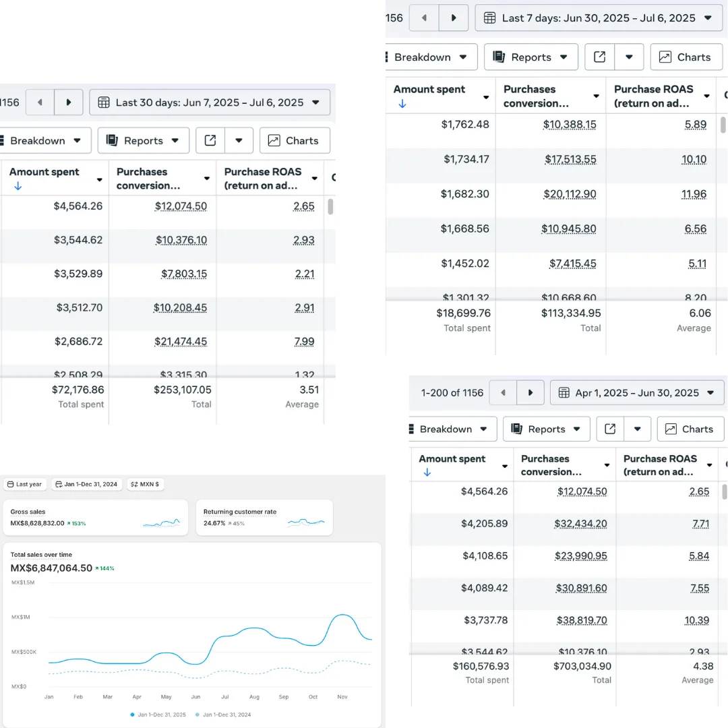Screen dimensions: 728x728
Task: Open date picker showing Last 30 days: Jun 7 – Jul 6
Action: point(210,102)
